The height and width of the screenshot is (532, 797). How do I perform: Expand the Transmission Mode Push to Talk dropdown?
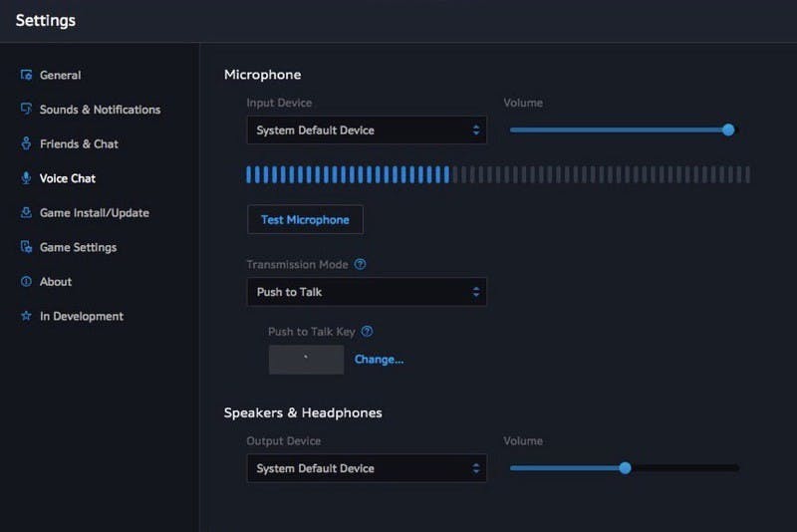pos(366,292)
